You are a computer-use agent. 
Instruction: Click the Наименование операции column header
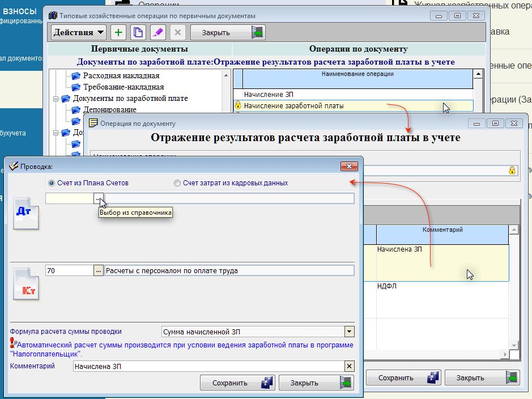tap(357, 79)
